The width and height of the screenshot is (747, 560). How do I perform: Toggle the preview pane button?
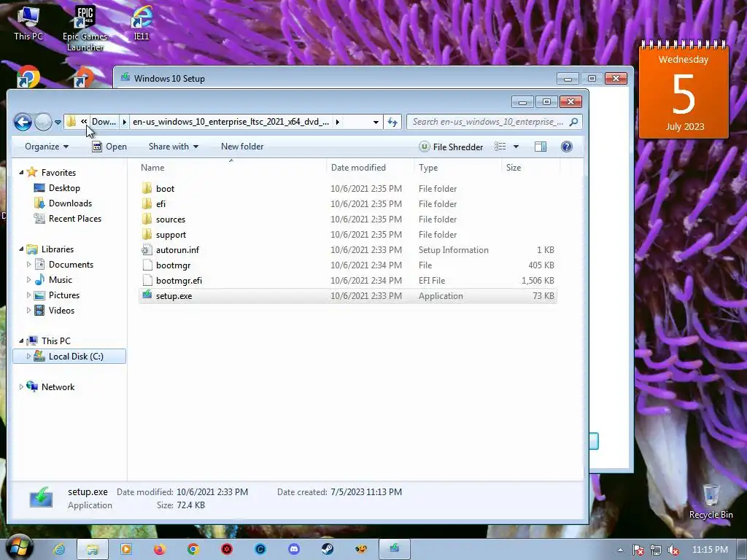coord(541,147)
